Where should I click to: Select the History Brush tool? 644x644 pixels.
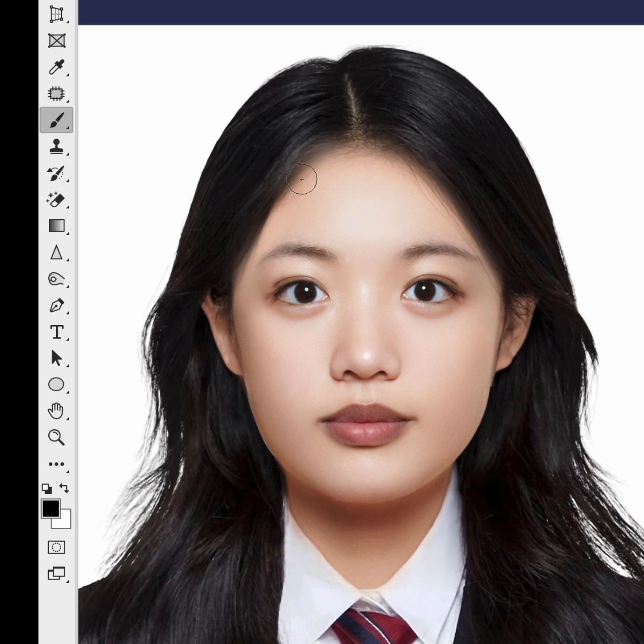[x=56, y=173]
